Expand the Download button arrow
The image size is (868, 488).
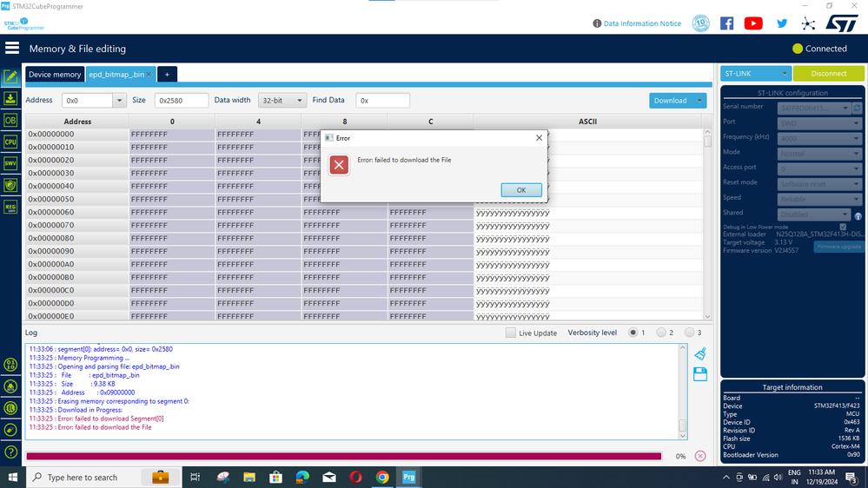click(x=699, y=101)
